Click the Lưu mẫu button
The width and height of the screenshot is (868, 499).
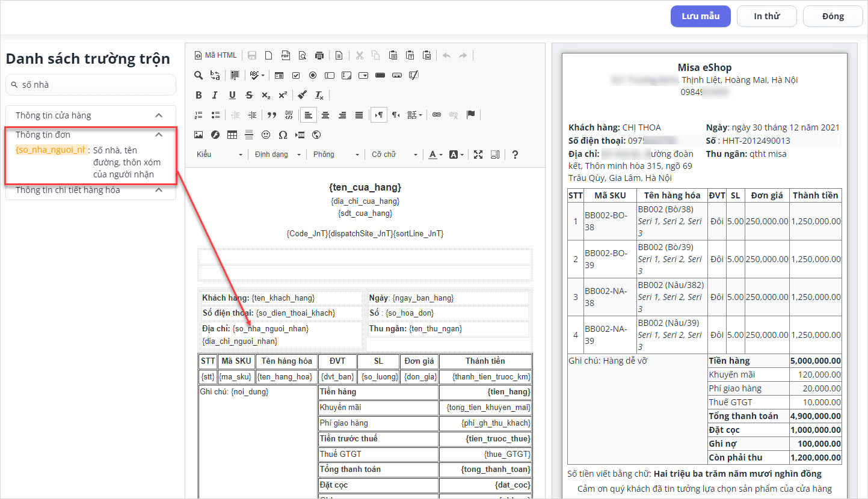(700, 16)
